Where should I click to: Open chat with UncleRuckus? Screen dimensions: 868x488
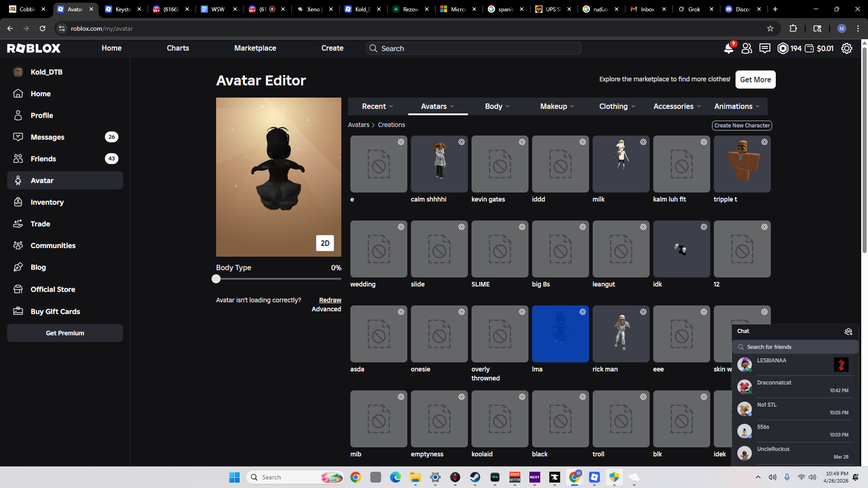(795, 453)
